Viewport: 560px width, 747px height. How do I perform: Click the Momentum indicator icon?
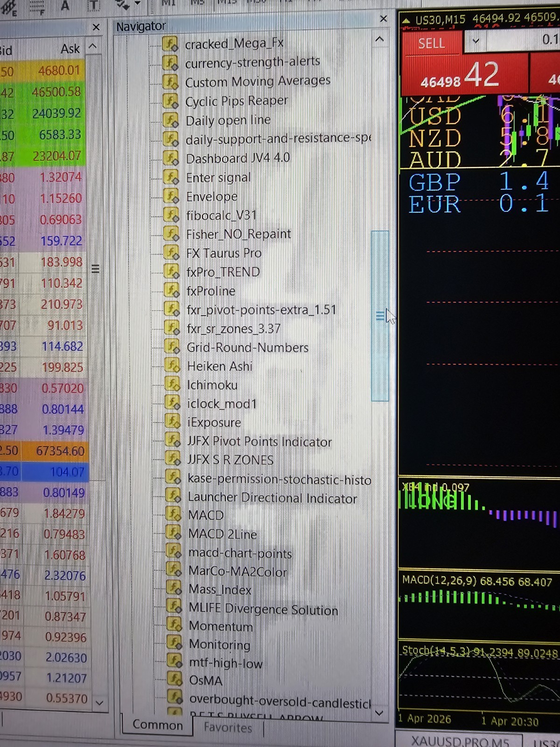pos(174,626)
